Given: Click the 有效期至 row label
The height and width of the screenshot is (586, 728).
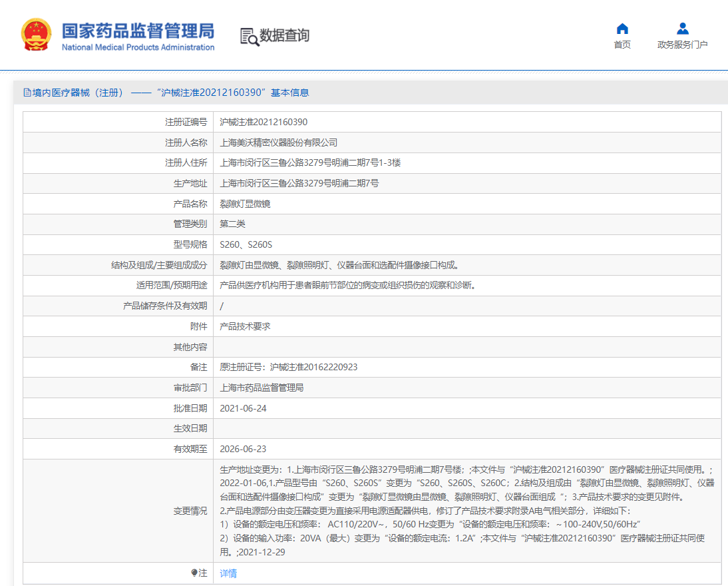Looking at the screenshot, I should [190, 449].
